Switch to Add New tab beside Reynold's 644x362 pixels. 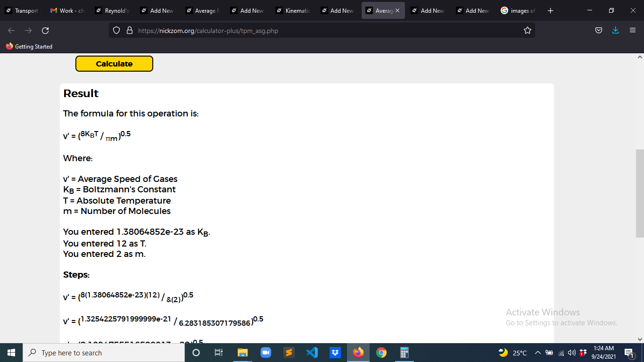click(x=157, y=10)
